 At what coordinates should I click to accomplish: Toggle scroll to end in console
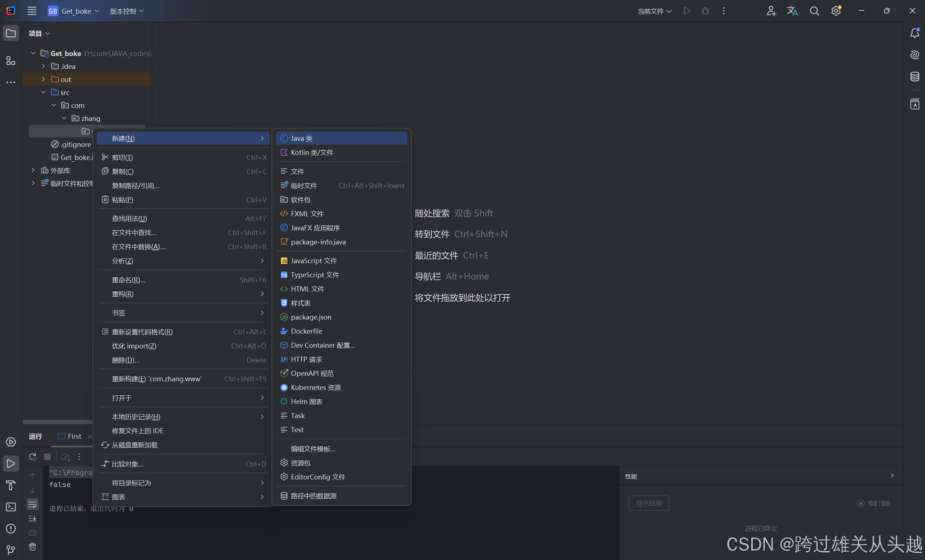tap(33, 518)
